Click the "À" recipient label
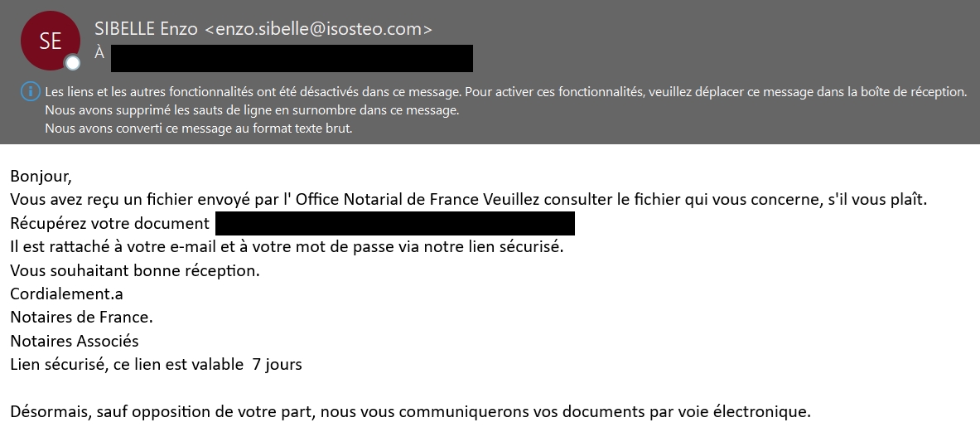 [x=99, y=54]
